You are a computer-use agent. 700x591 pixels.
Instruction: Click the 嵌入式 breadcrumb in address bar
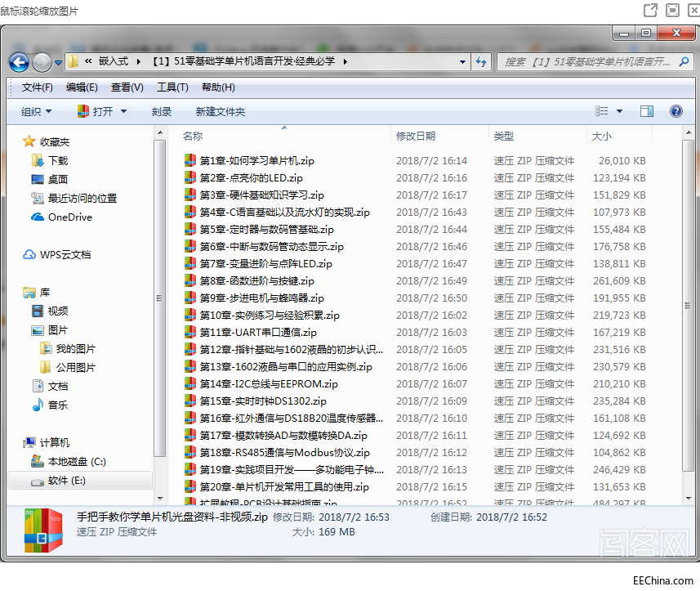(114, 61)
